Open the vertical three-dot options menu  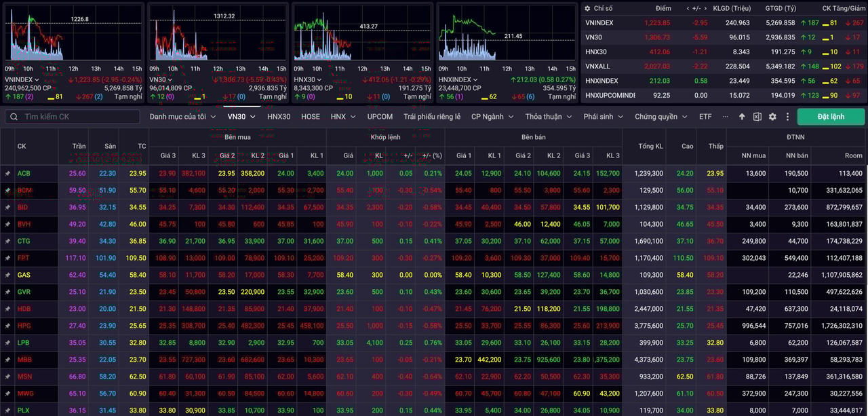click(787, 117)
